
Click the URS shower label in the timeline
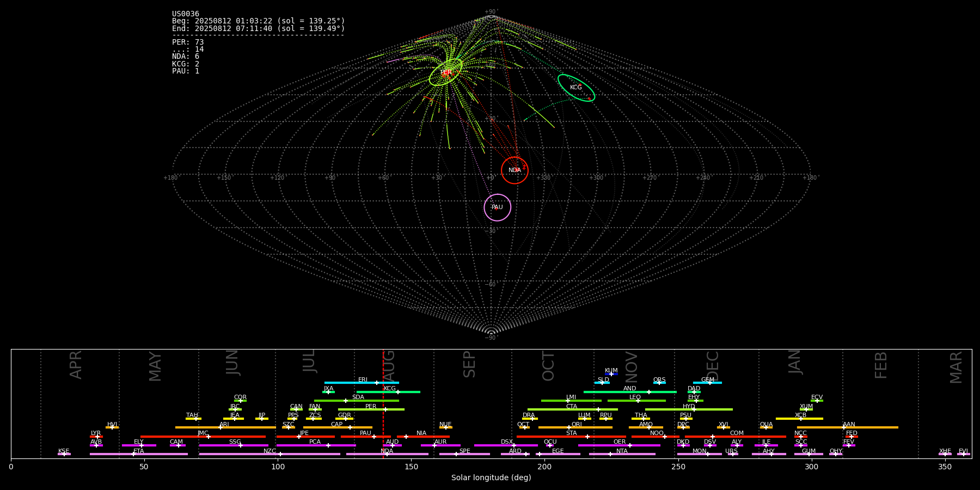point(731,451)
